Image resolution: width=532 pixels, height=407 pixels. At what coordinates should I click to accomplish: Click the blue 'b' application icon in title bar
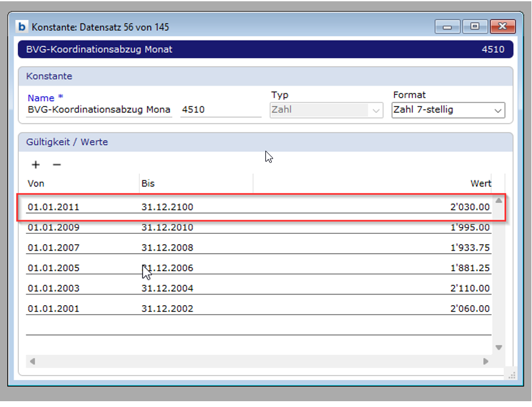[x=23, y=27]
